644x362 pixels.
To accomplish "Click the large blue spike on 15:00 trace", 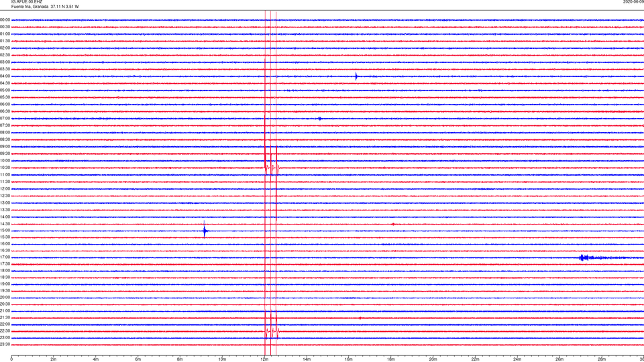I will [x=205, y=231].
